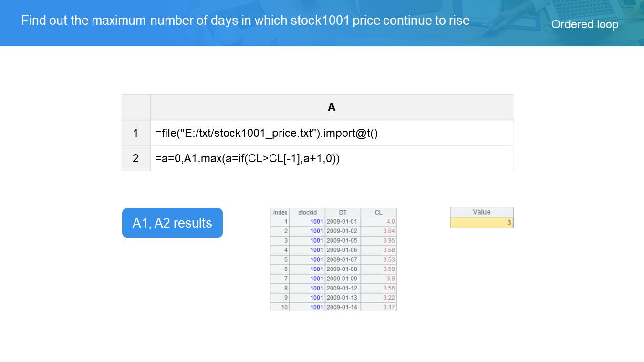The image size is (644, 362).
Task: Click cell with A1.max formula
Action: (332, 158)
